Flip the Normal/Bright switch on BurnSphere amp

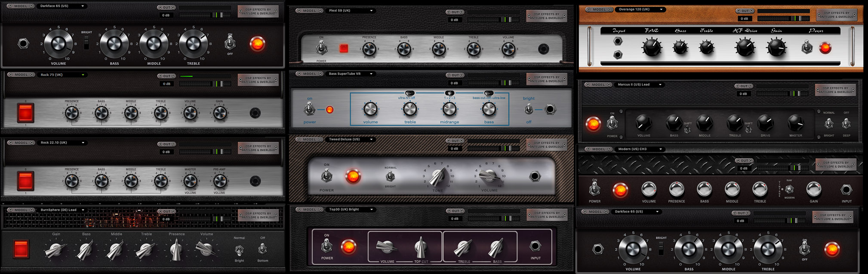pyautogui.click(x=239, y=249)
